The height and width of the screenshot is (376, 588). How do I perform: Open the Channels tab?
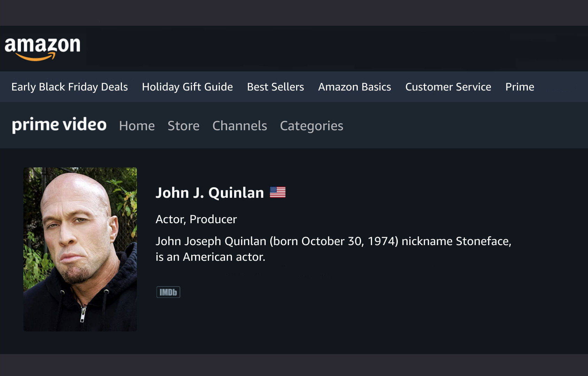[240, 126]
